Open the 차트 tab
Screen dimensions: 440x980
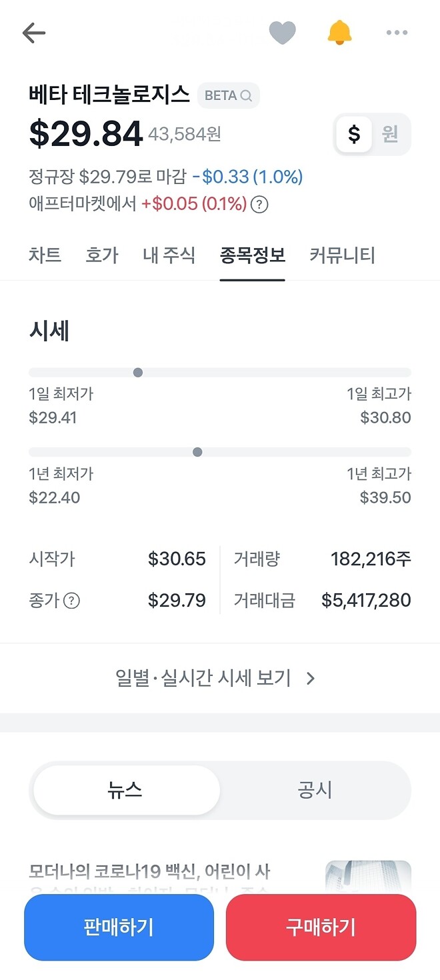(x=44, y=255)
